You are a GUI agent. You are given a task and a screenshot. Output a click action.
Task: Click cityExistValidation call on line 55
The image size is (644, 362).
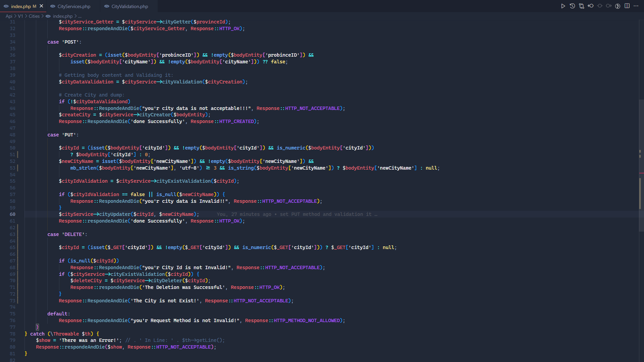(183, 181)
